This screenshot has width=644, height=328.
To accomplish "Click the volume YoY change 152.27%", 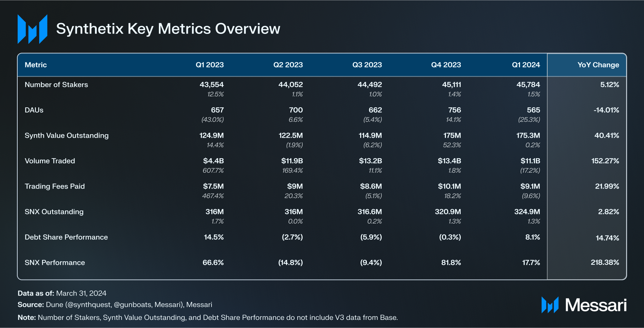I will 605,161.
